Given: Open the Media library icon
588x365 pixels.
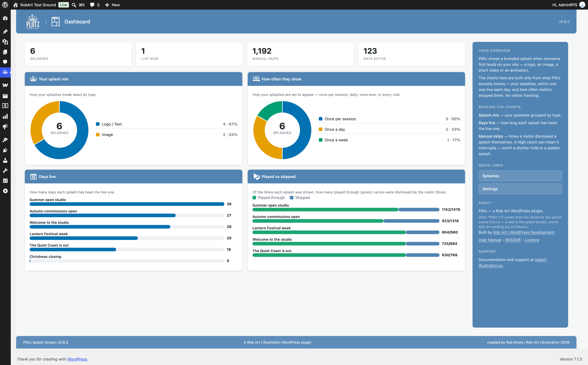Looking at the screenshot, I should pyautogui.click(x=5, y=42).
